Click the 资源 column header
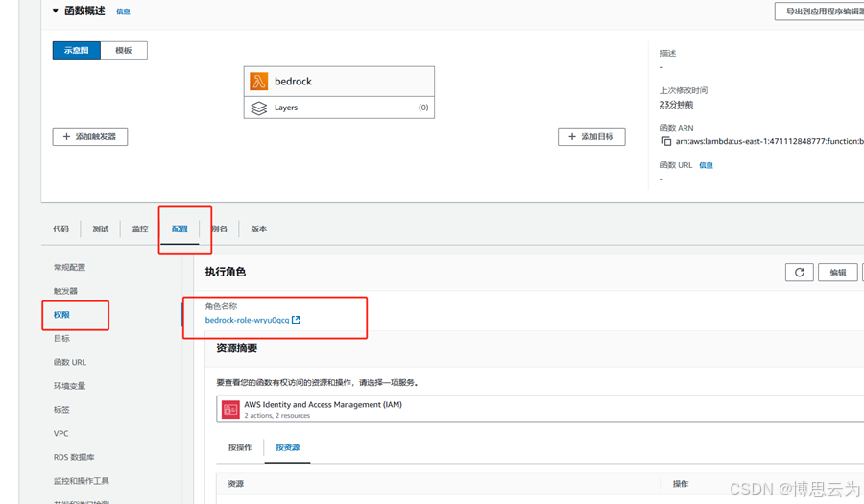The width and height of the screenshot is (864, 504). click(236, 484)
